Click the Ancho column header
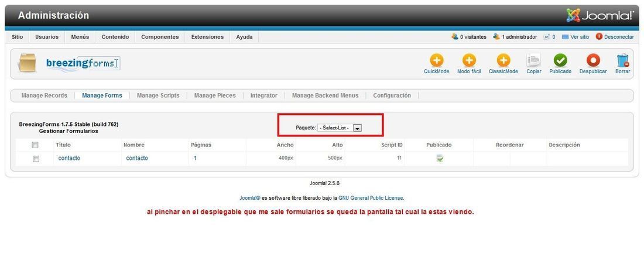Viewport: 644px width, 270px height. click(285, 145)
